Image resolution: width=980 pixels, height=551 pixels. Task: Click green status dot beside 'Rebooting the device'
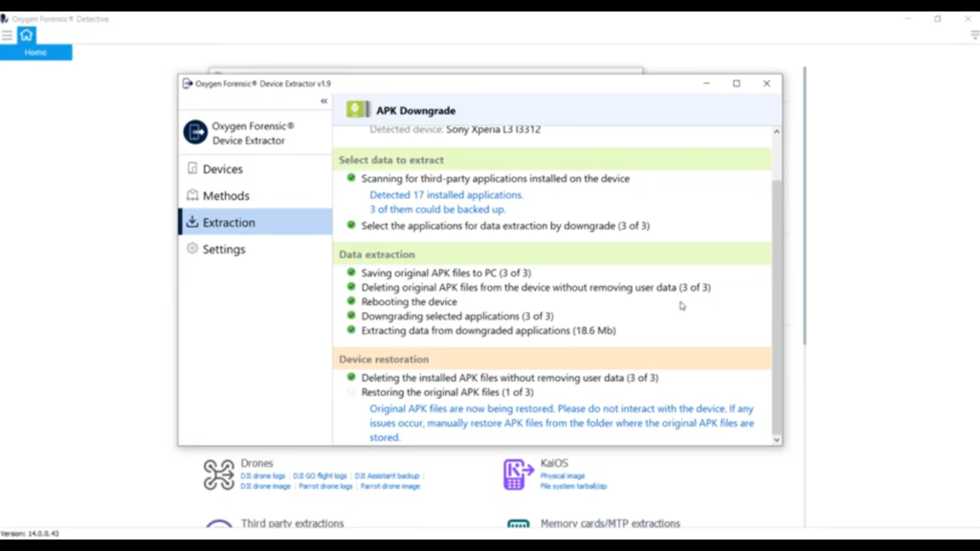click(x=351, y=301)
